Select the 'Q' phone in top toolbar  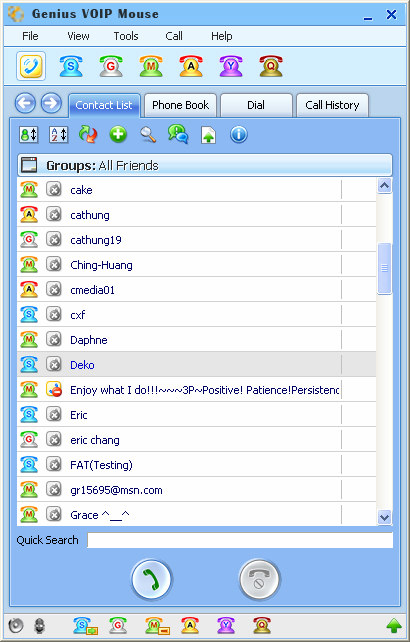tap(271, 66)
